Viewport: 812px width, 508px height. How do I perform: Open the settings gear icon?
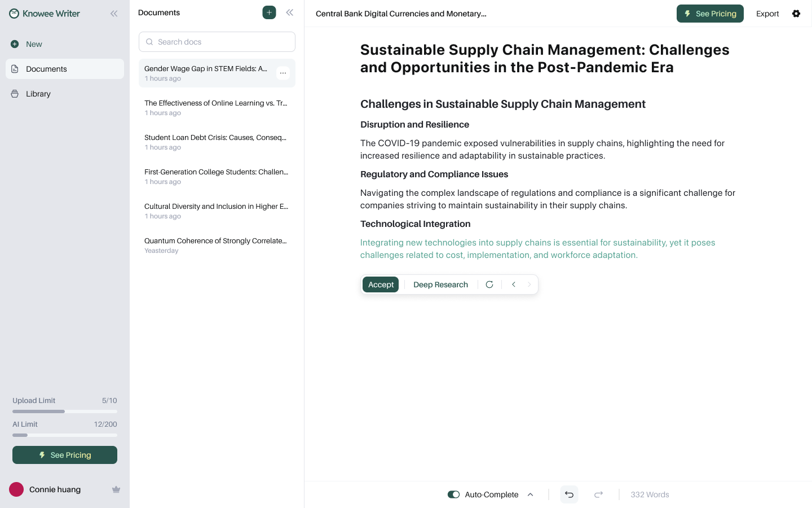coord(796,14)
